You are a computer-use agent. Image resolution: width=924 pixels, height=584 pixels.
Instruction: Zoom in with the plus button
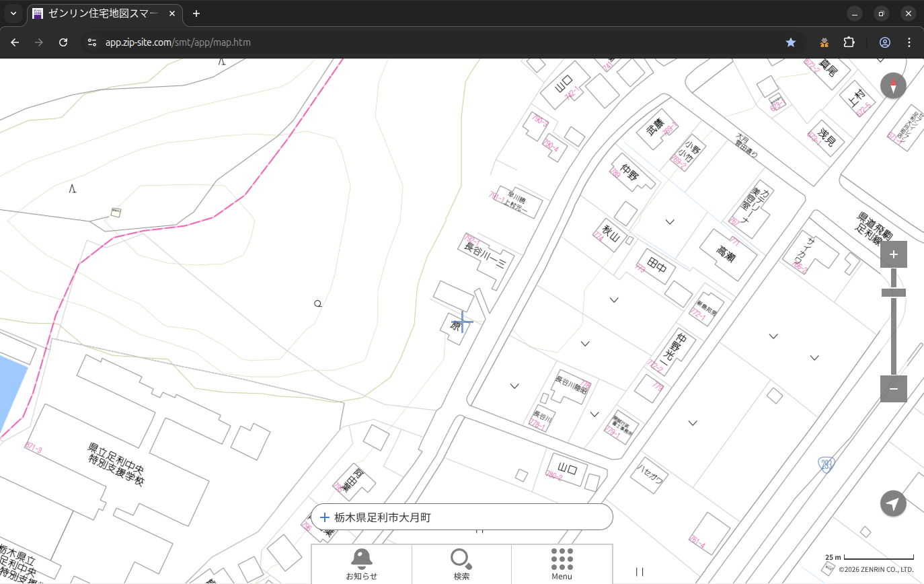(x=893, y=254)
